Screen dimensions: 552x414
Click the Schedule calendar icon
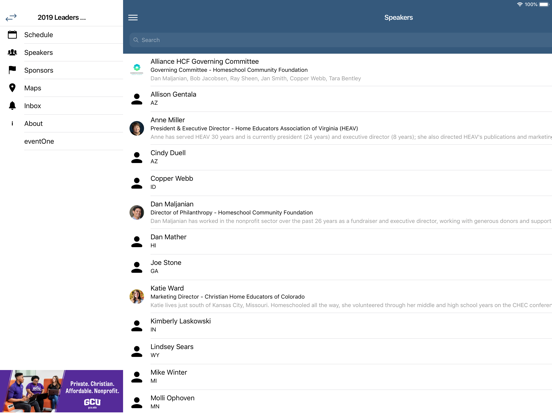coord(12,34)
